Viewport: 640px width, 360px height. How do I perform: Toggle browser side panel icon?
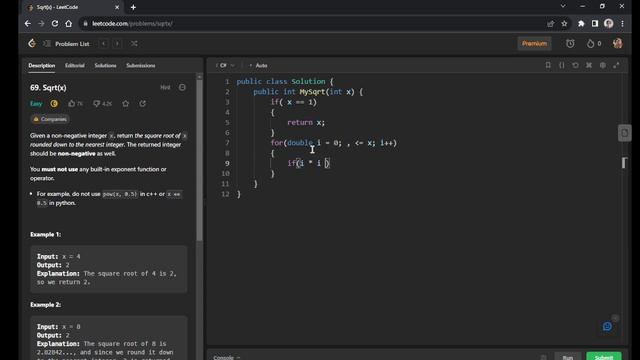(595, 24)
